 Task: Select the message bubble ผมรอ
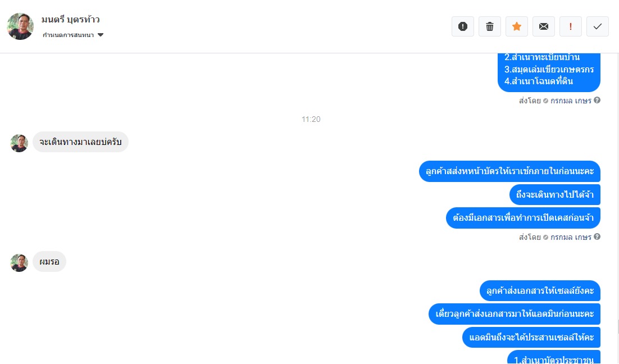[x=49, y=261]
